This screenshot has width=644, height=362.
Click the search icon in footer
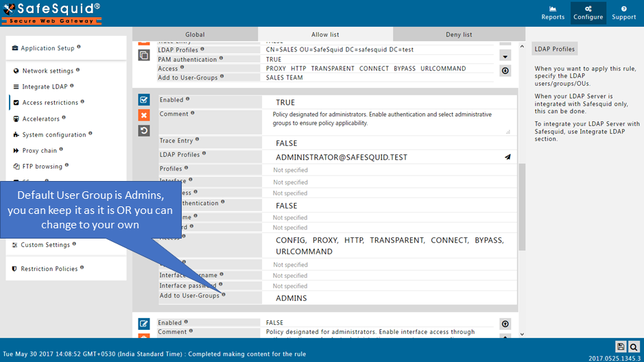(x=634, y=347)
